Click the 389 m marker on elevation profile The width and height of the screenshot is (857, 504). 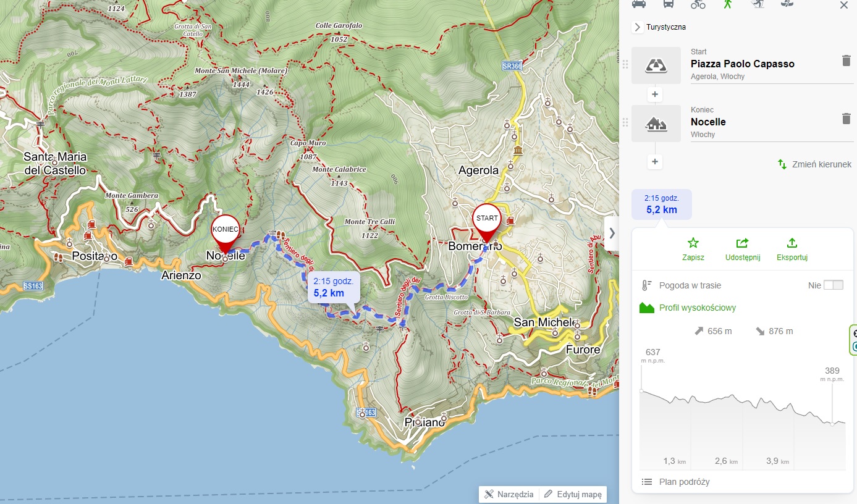point(832,423)
